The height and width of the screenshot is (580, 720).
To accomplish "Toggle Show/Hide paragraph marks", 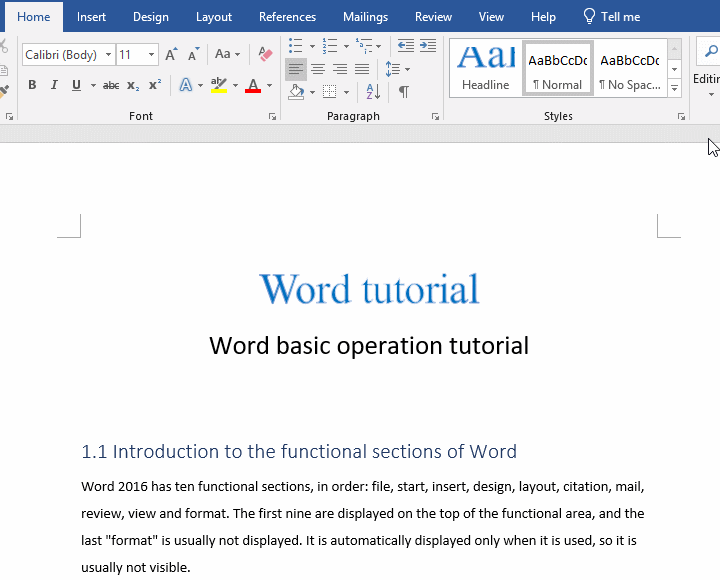I will click(x=404, y=92).
